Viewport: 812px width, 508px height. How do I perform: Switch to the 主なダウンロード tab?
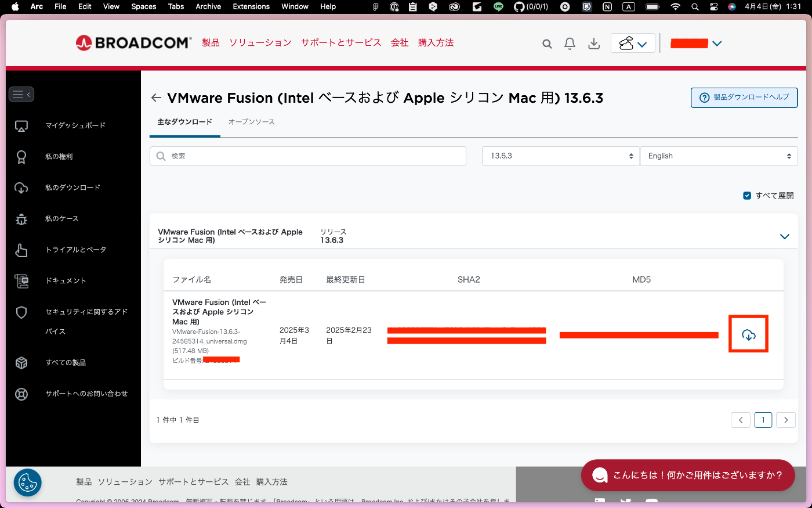[185, 122]
